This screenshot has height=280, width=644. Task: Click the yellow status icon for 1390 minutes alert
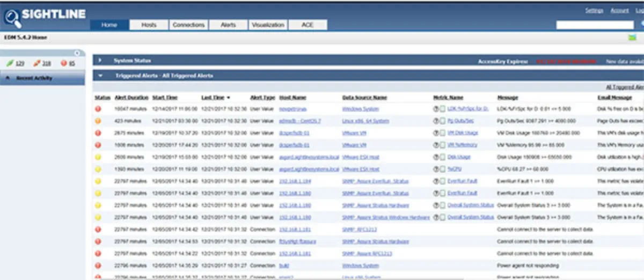pos(98,169)
